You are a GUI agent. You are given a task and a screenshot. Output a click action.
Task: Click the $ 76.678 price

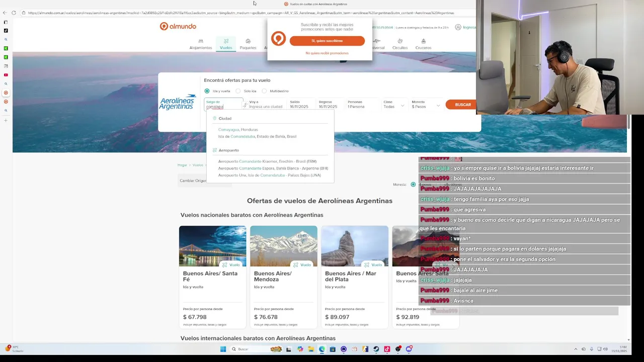pos(266,317)
